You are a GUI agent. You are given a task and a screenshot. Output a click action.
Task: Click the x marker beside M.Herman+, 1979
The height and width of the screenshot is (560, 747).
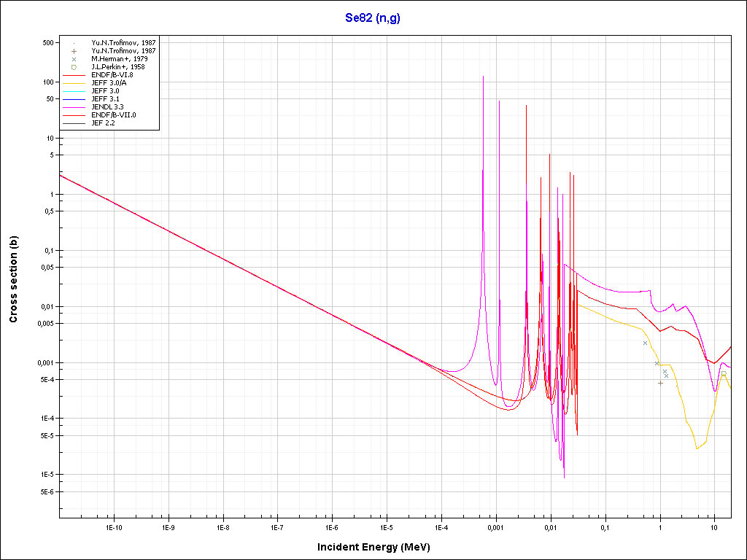point(74,59)
